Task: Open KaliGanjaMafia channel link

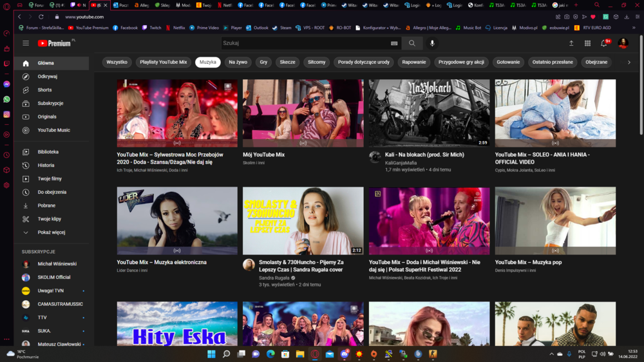Action: tap(401, 163)
